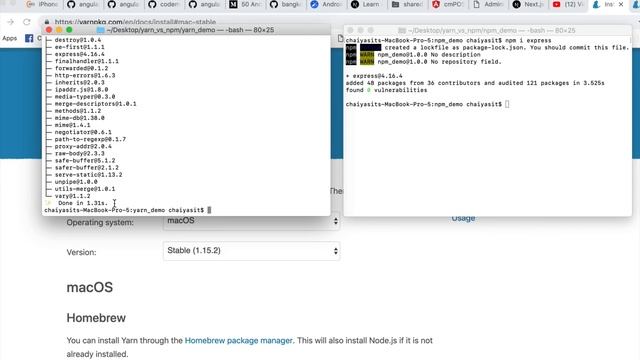Screen dimensions: 640x360
Task: Click the yarn_demo terminal prompt line
Action: (128, 210)
